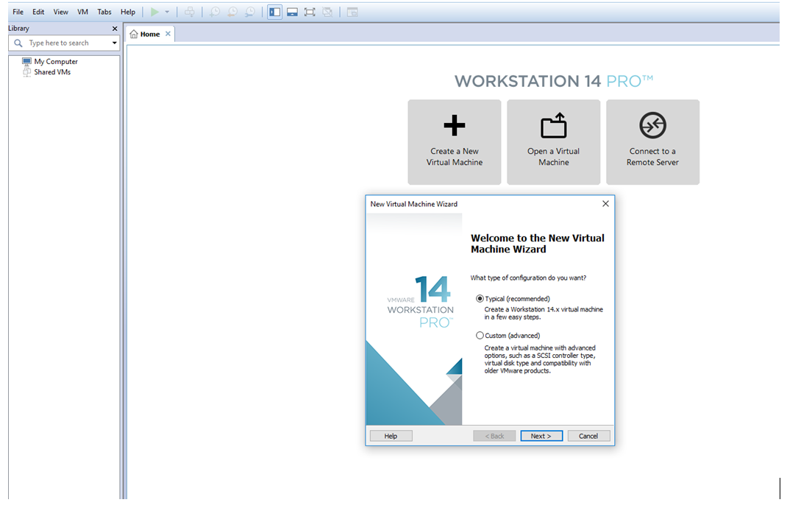Image resolution: width=812 pixels, height=508 pixels.
Task: Click the magnifier icon in library search
Action: click(x=18, y=43)
